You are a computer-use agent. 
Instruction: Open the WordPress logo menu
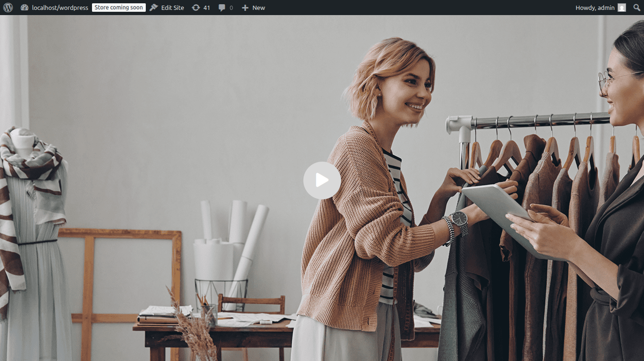tap(8, 8)
